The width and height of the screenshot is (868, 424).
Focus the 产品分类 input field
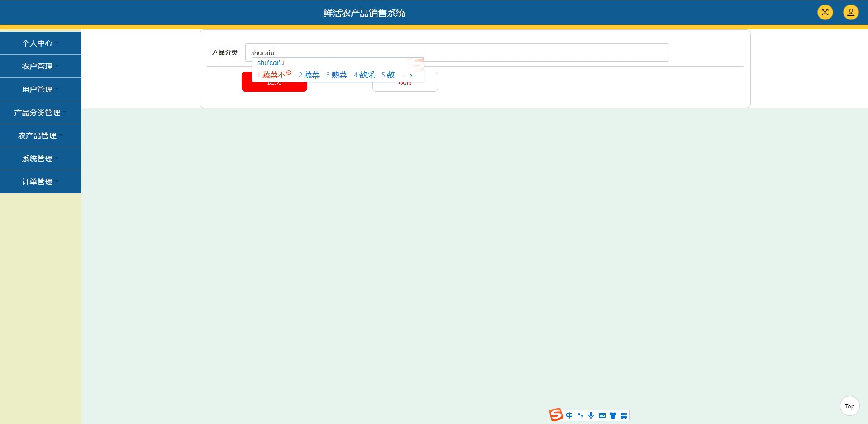[457, 53]
